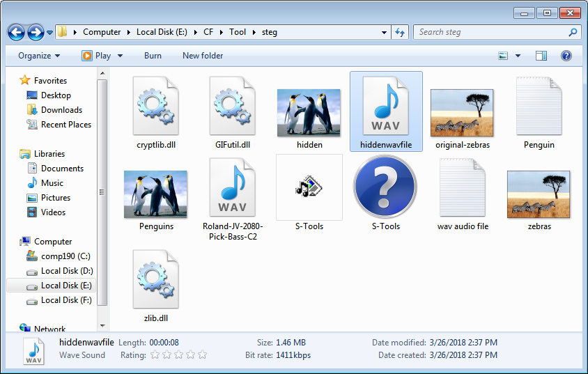
Task: Open the Organize dropdown menu
Action: [39, 56]
